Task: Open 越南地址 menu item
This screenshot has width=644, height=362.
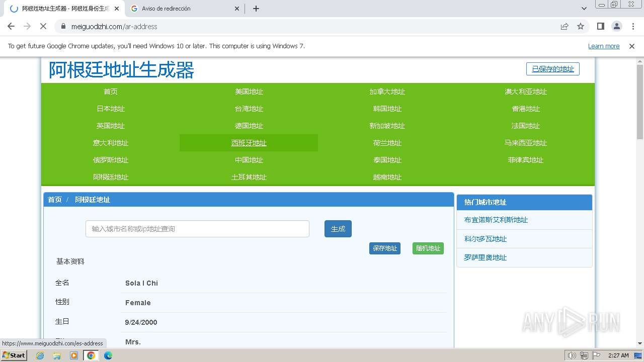Action: (x=387, y=177)
